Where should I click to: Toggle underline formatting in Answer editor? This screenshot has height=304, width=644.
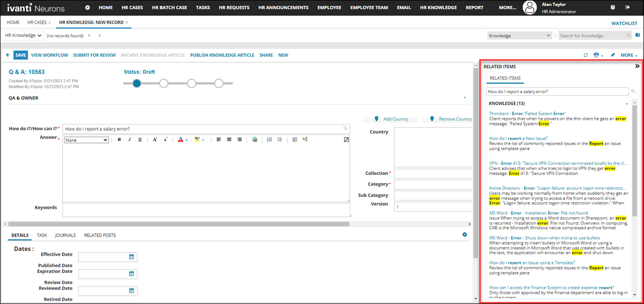pos(140,139)
